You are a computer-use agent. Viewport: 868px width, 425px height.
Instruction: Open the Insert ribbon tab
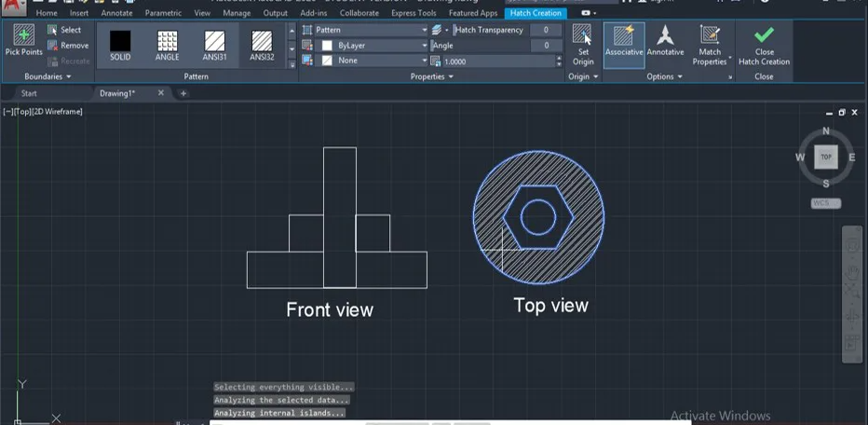pos(79,13)
